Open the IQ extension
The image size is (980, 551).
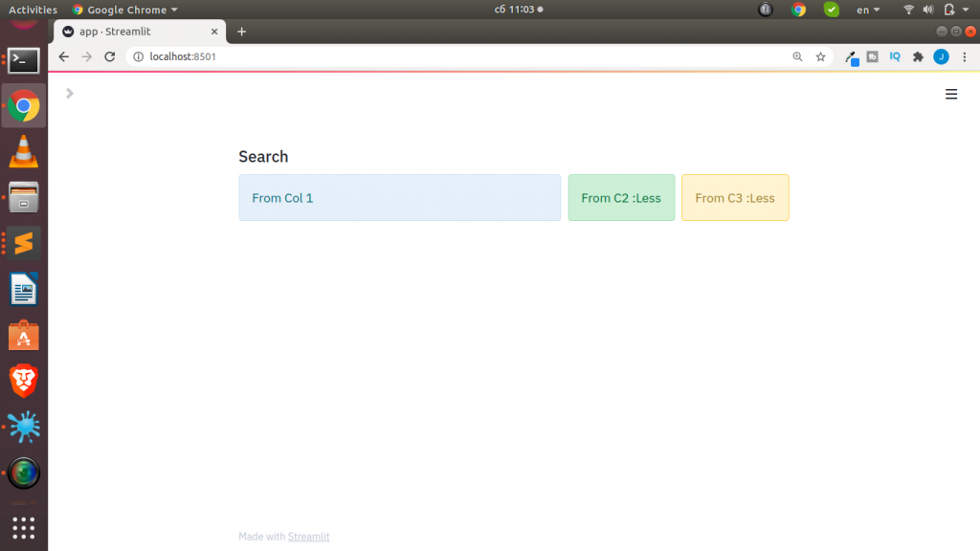pyautogui.click(x=895, y=56)
